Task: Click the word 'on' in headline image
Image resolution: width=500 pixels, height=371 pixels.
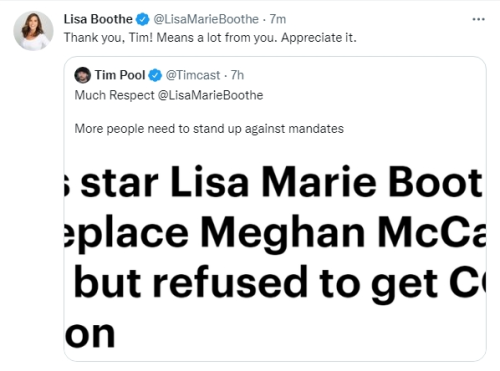Action: click(x=90, y=335)
